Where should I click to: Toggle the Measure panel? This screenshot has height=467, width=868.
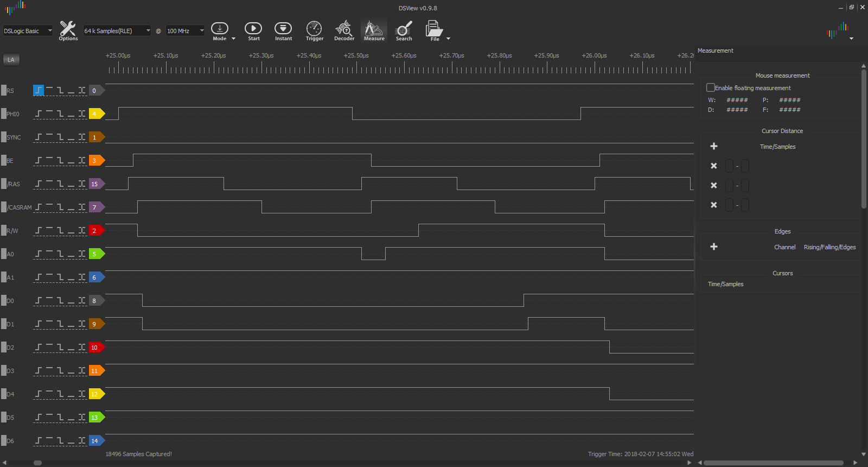[x=374, y=30]
